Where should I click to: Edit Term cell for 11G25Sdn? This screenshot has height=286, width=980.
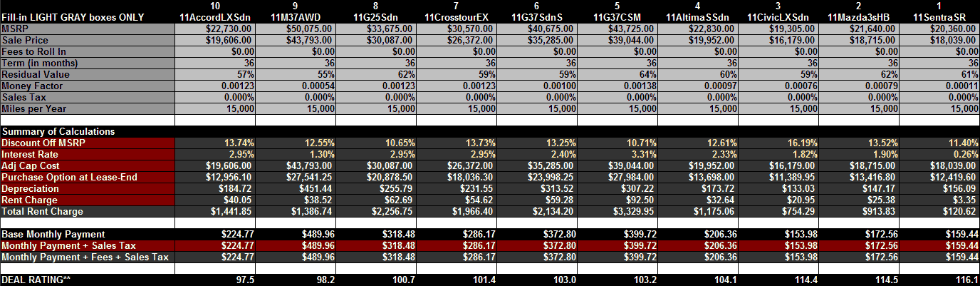(x=377, y=63)
